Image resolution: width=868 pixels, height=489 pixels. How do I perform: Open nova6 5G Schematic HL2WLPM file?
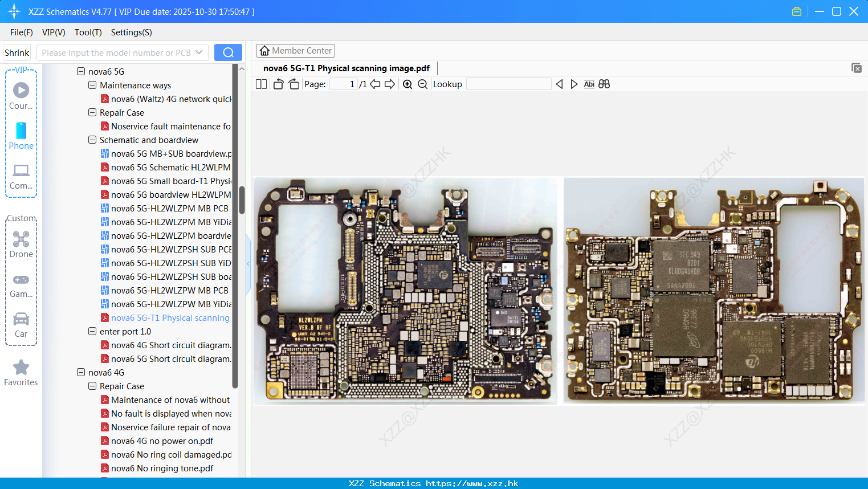click(166, 167)
